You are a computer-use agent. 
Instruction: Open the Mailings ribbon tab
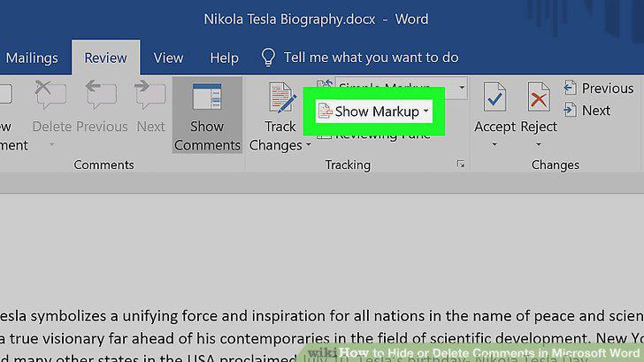click(x=32, y=58)
